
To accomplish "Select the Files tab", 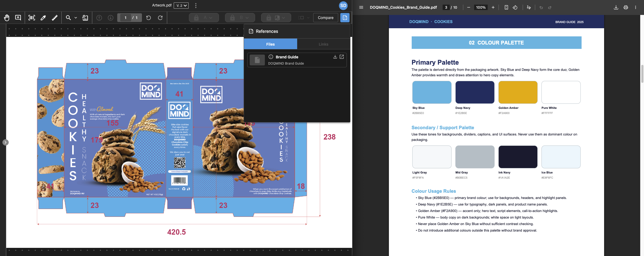I will point(270,44).
